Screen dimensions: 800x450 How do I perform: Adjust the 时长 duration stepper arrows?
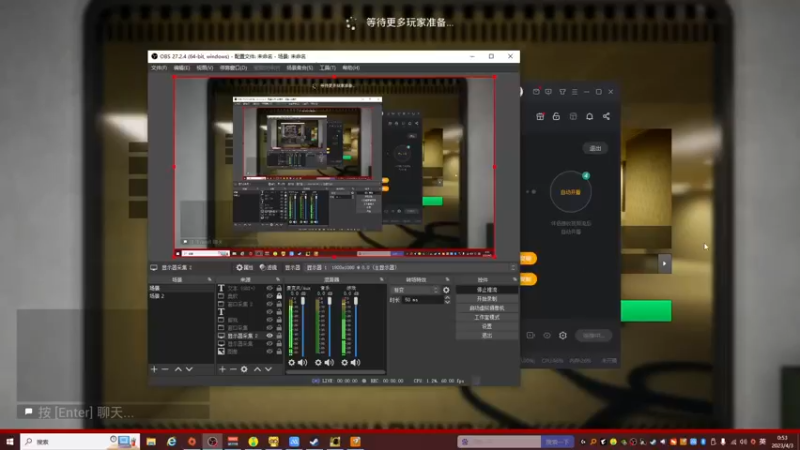(x=447, y=300)
